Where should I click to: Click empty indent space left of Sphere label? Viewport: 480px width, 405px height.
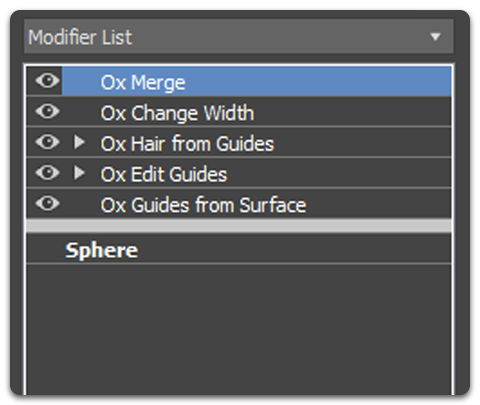[x=46, y=249]
